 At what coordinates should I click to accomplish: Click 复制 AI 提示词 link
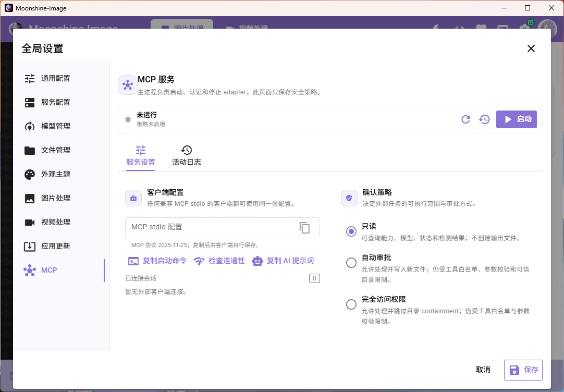pos(283,261)
